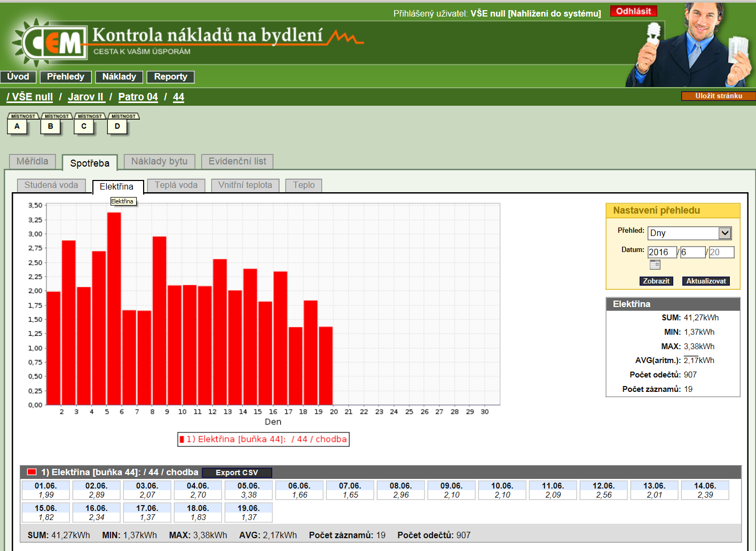The height and width of the screenshot is (551, 756).
Task: Click the Počet odečtů 907 in side panel
Action: tap(690, 375)
